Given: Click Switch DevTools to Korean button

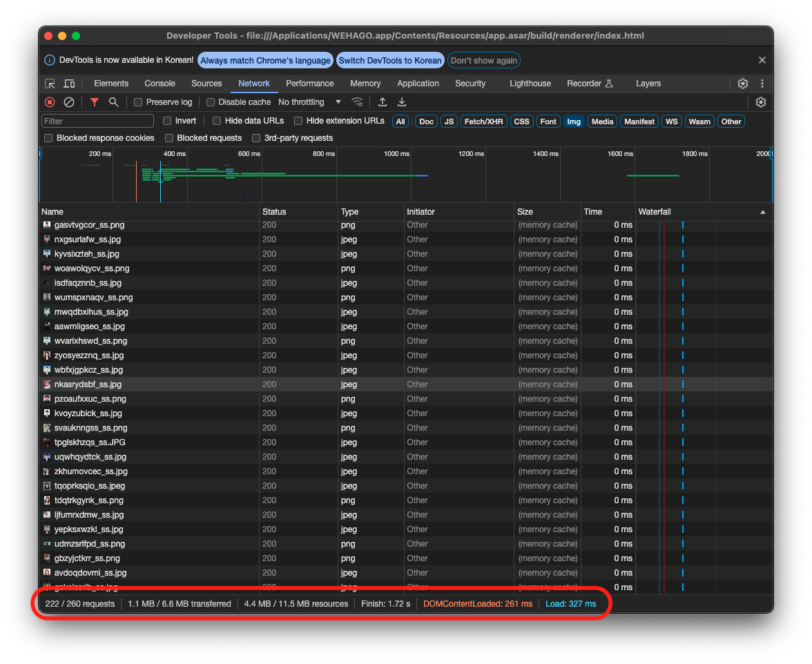Looking at the screenshot, I should pyautogui.click(x=389, y=61).
